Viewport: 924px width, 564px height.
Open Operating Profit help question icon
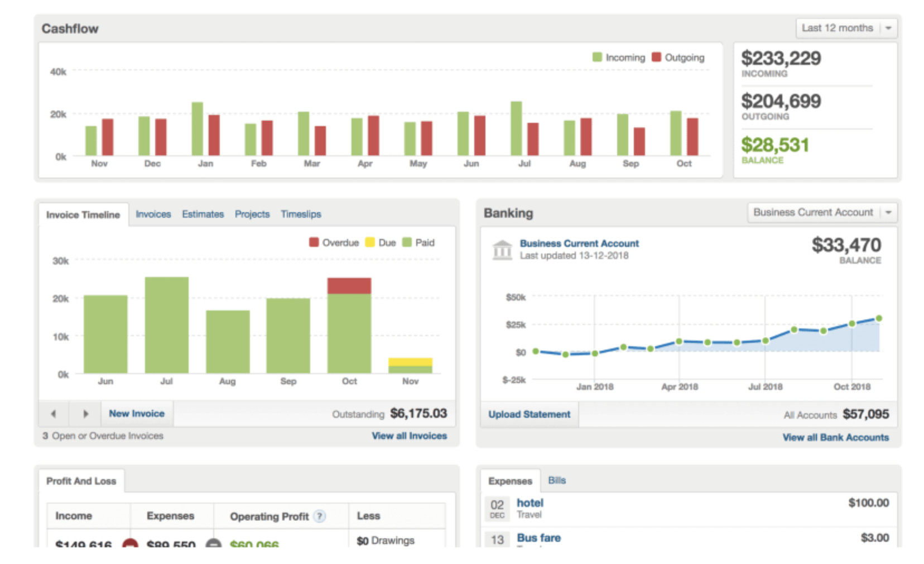click(x=319, y=517)
